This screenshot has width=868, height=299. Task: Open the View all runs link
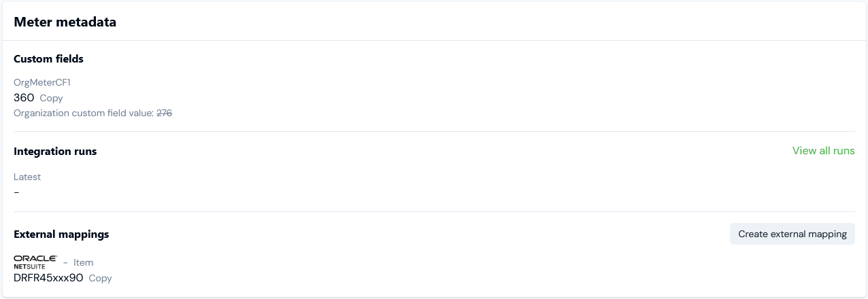pos(823,151)
